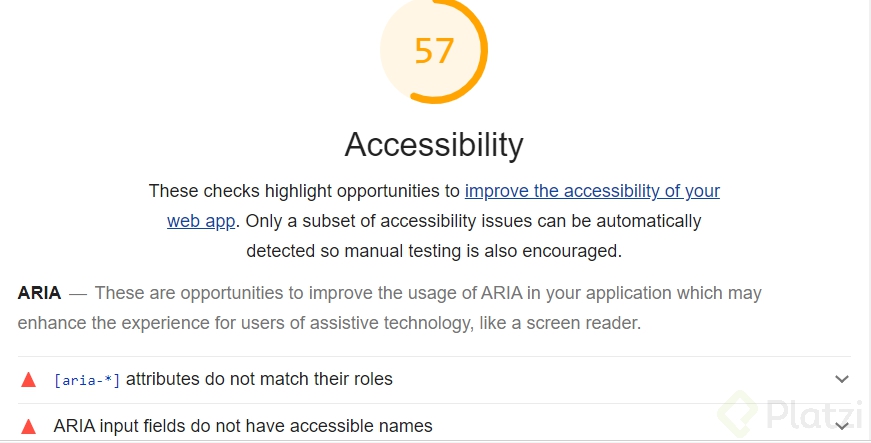The height and width of the screenshot is (443, 871).
Task: Open 'ARIA input fields do not have accessible names'
Action: [243, 426]
